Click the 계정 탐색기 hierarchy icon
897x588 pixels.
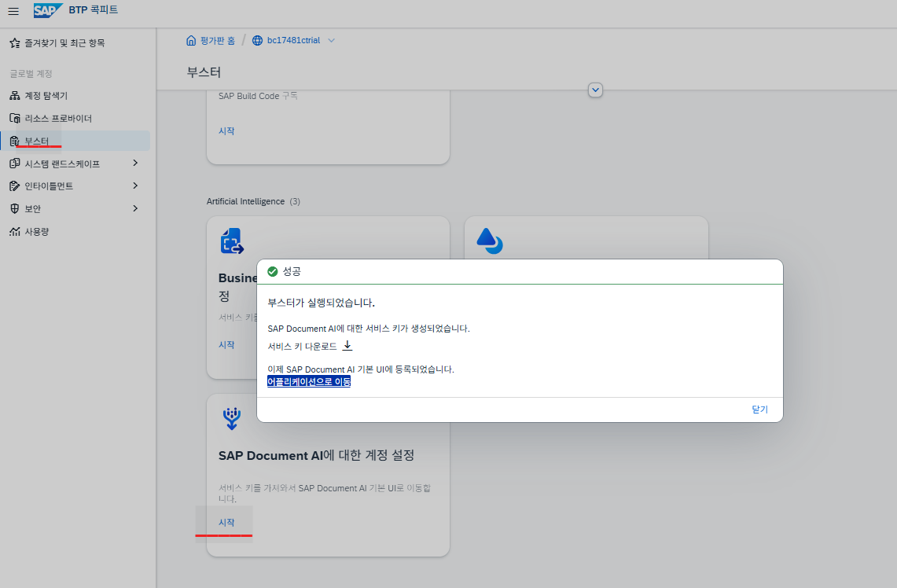tap(15, 96)
